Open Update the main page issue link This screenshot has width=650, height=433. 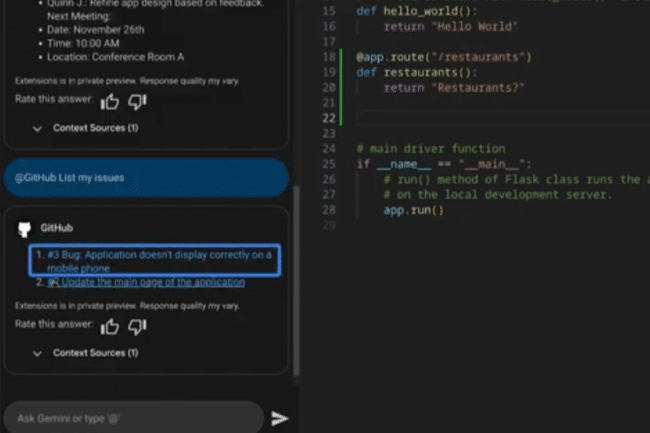[146, 282]
